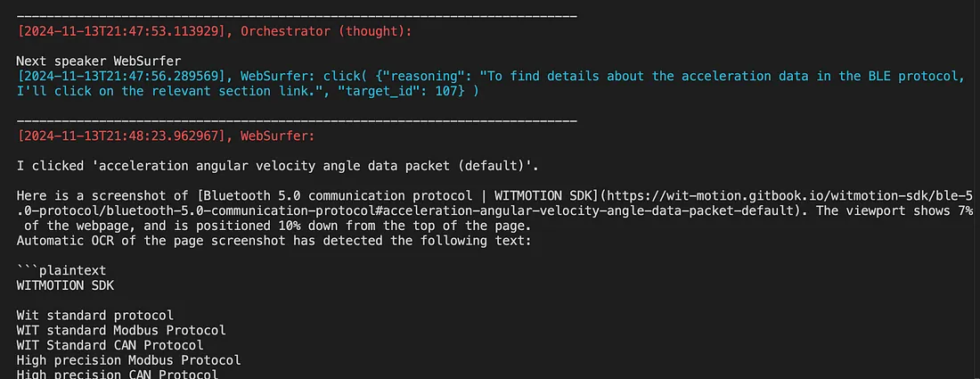This screenshot has height=379, width=980.
Task: Click the WebSurfer click action timestamp 21:47:56
Action: (x=120, y=76)
